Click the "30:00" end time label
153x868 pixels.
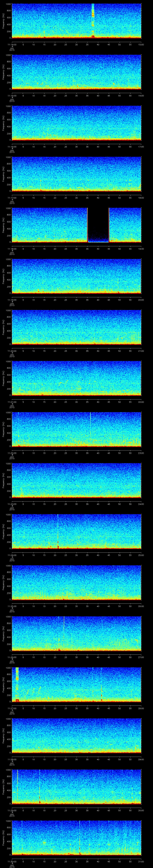pos(141,810)
